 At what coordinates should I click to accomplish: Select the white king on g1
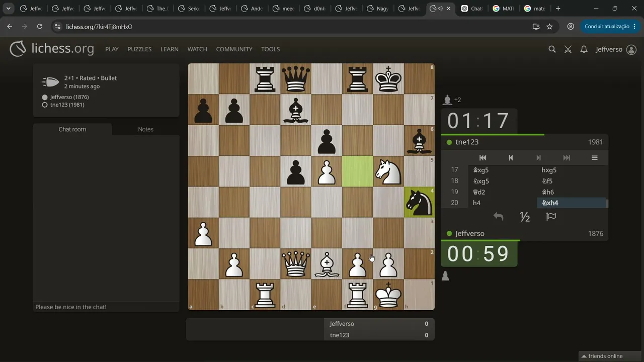coord(388,295)
